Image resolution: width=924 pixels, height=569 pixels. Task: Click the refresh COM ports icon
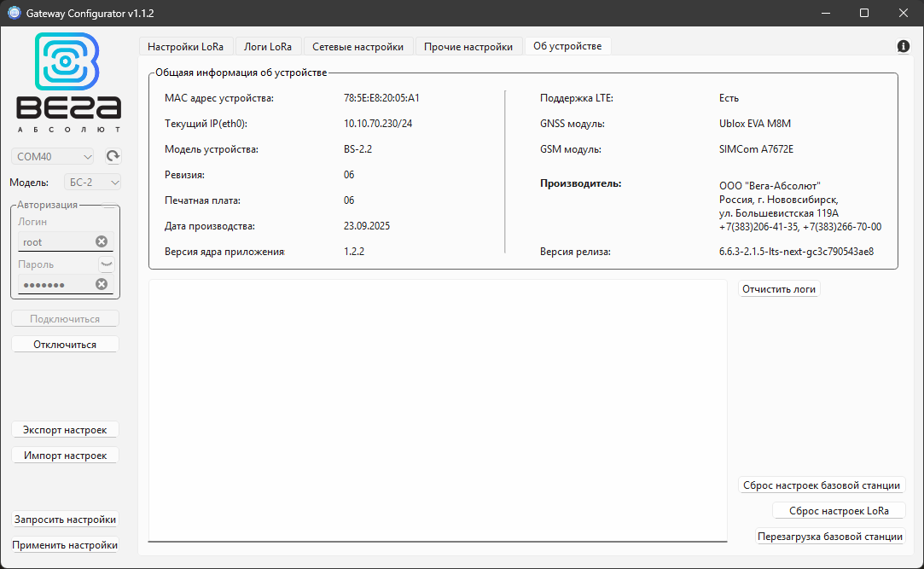(x=111, y=156)
